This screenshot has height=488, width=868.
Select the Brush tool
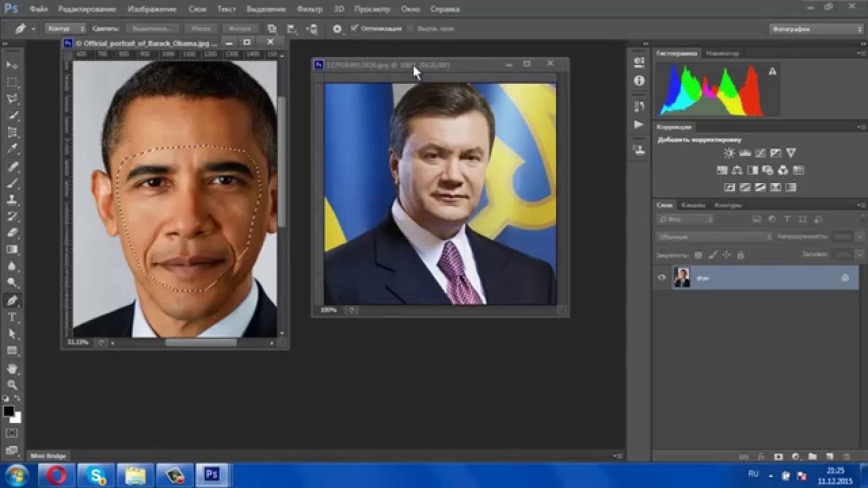coord(12,183)
